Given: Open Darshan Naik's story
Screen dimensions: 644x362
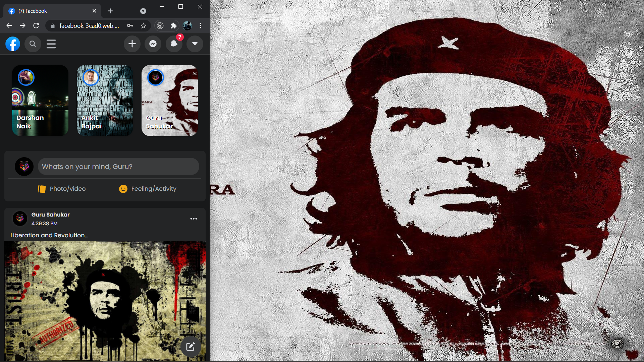Looking at the screenshot, I should 40,101.
